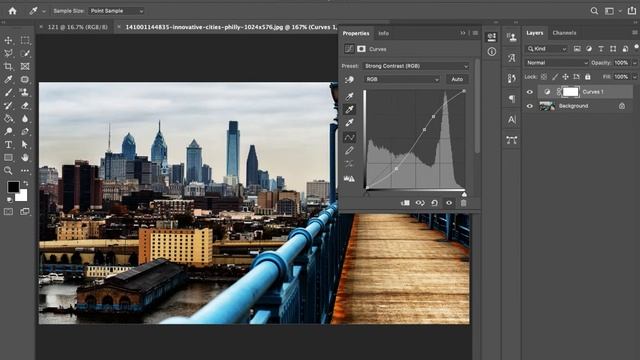Open the Sample Size dropdown
This screenshot has width=640, height=360.
(x=117, y=11)
